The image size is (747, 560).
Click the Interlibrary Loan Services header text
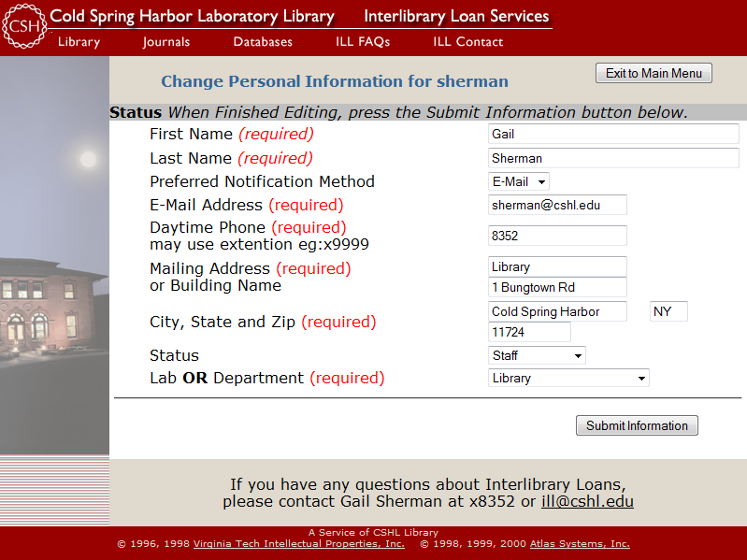pos(456,16)
